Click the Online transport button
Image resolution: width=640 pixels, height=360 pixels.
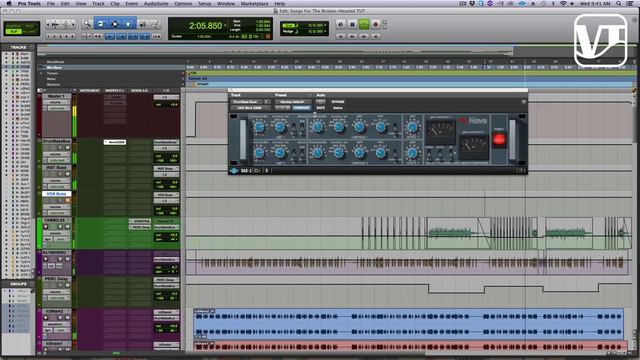340,24
